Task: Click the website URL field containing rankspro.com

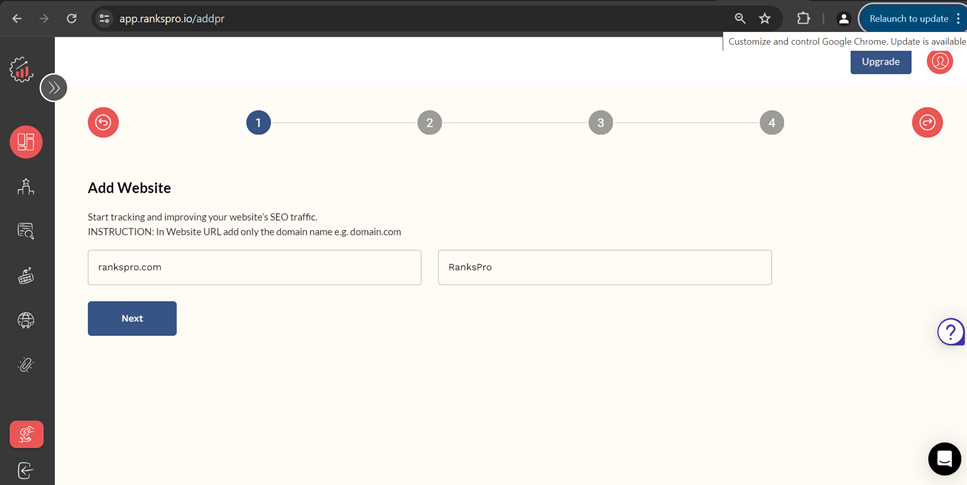Action: (255, 267)
